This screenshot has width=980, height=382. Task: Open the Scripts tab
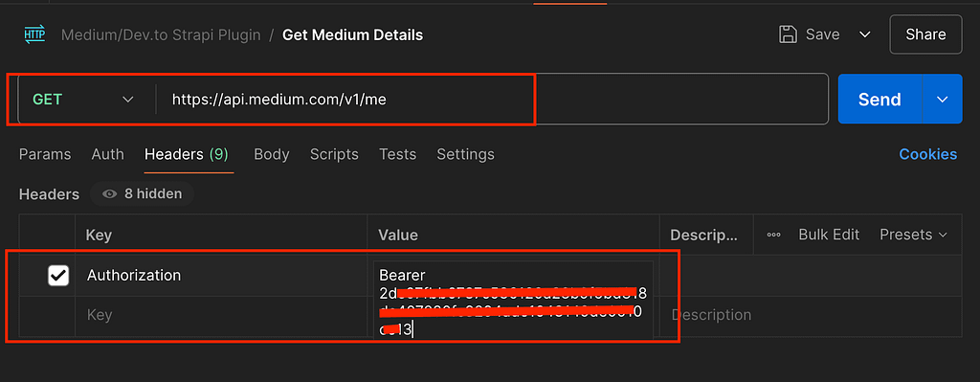pyautogui.click(x=334, y=154)
